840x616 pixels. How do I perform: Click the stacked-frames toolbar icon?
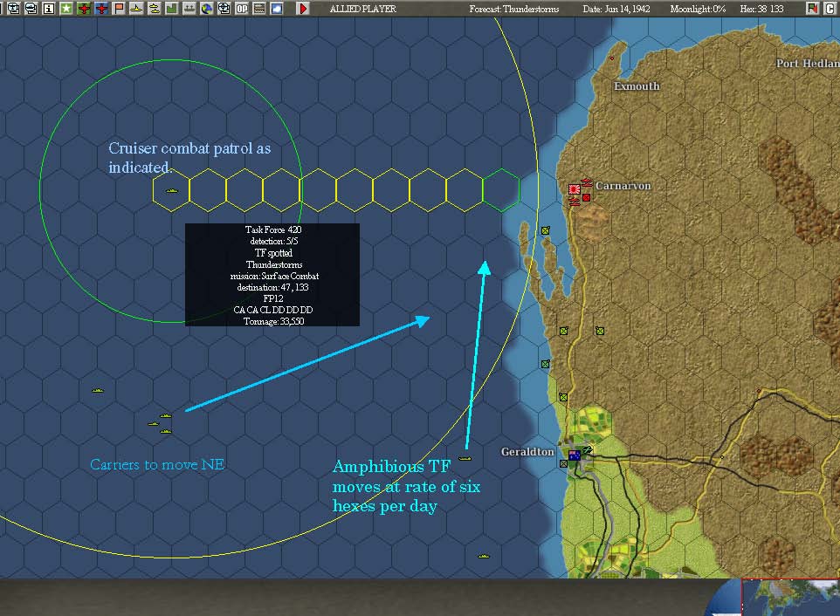point(31,9)
